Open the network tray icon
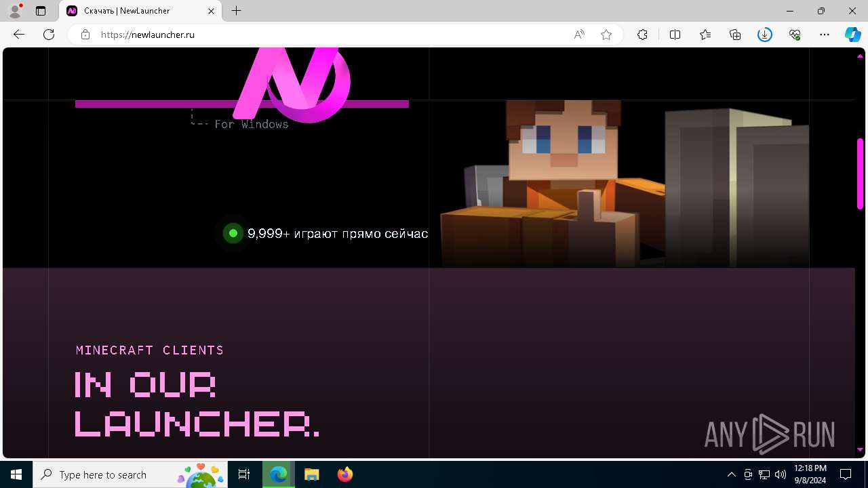 coord(764,474)
